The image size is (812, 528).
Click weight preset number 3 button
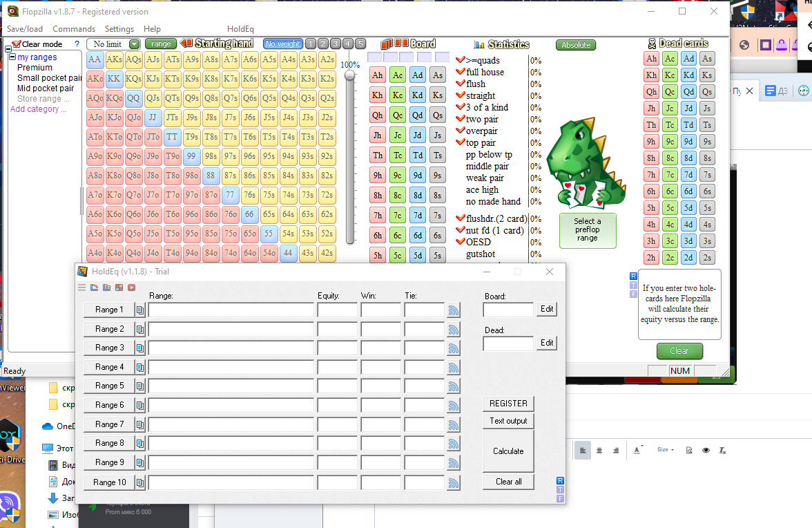pos(336,44)
